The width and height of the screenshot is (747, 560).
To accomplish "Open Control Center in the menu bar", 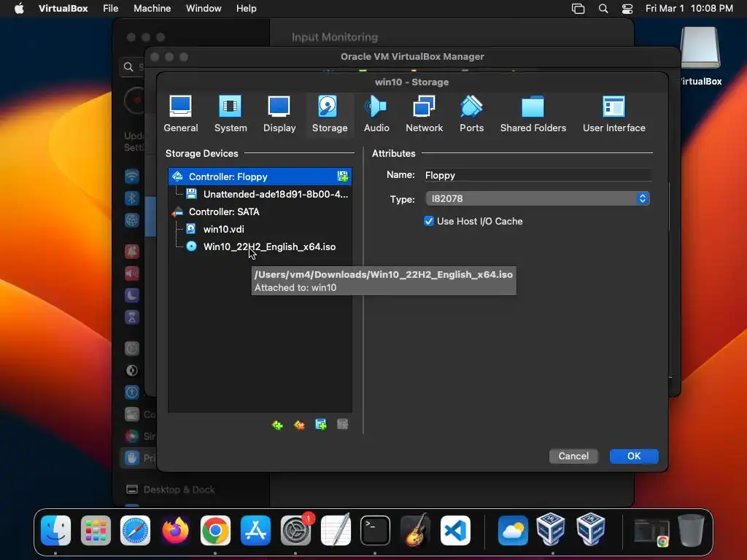I will tap(627, 9).
